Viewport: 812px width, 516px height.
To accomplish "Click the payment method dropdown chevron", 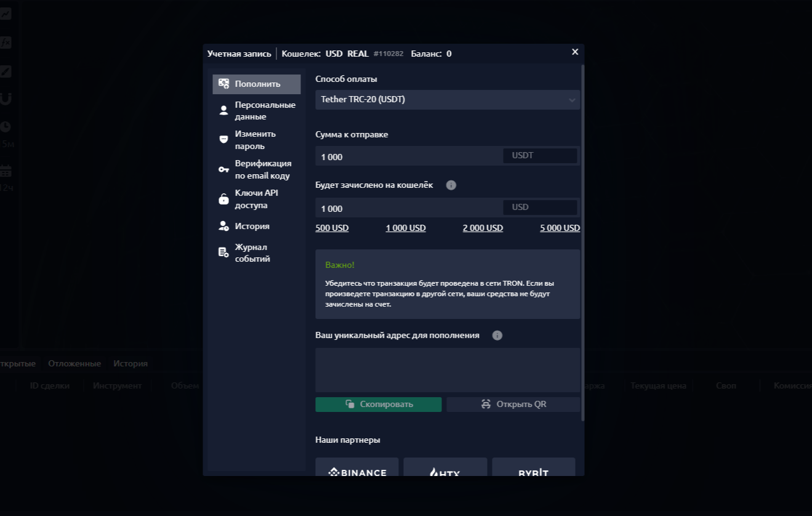I will coord(572,100).
